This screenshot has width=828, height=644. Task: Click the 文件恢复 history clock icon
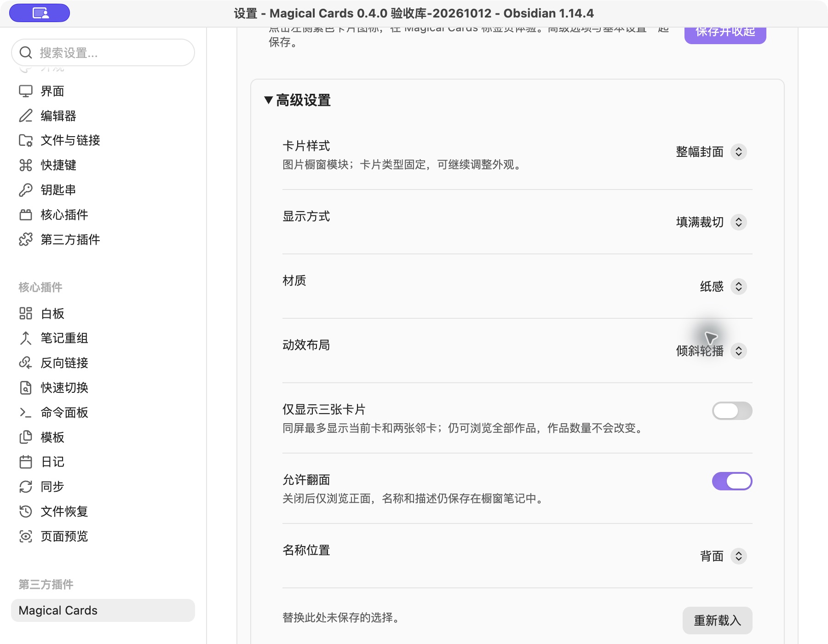26,512
